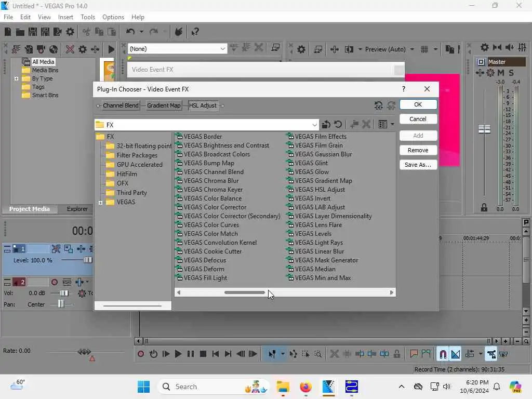Toggle Channel Blend chain plug-in button
The image size is (532, 399).
click(x=121, y=105)
